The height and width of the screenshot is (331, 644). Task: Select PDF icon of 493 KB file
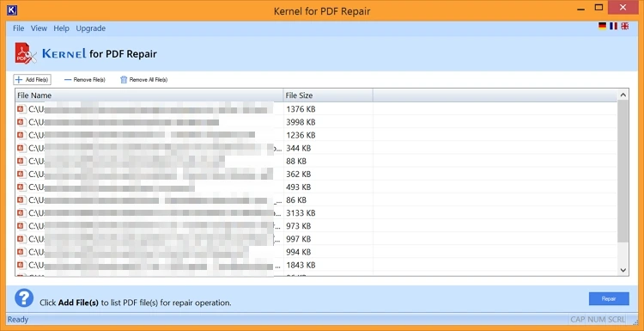pyautogui.click(x=21, y=187)
